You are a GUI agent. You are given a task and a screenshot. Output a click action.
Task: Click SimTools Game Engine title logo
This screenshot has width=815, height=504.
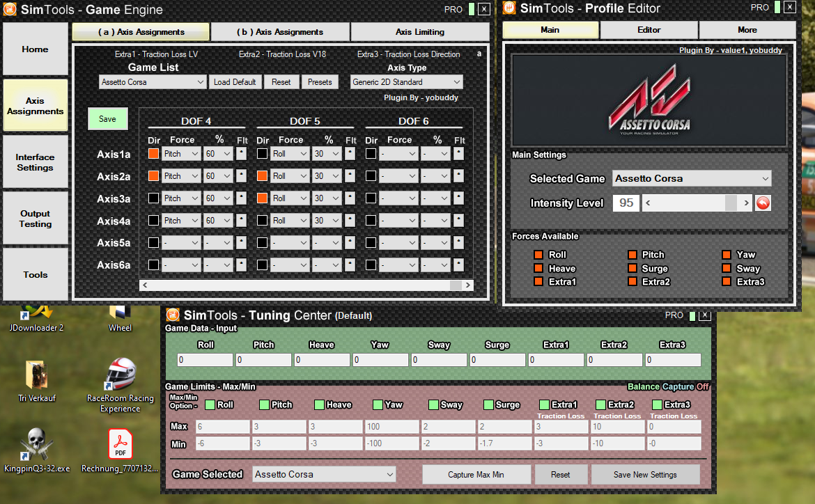pos(10,9)
